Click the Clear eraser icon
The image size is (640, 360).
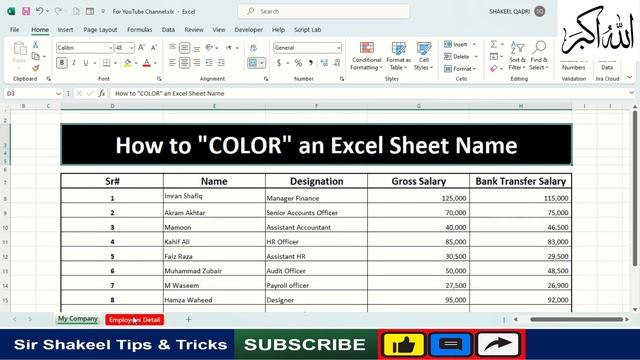(x=494, y=69)
